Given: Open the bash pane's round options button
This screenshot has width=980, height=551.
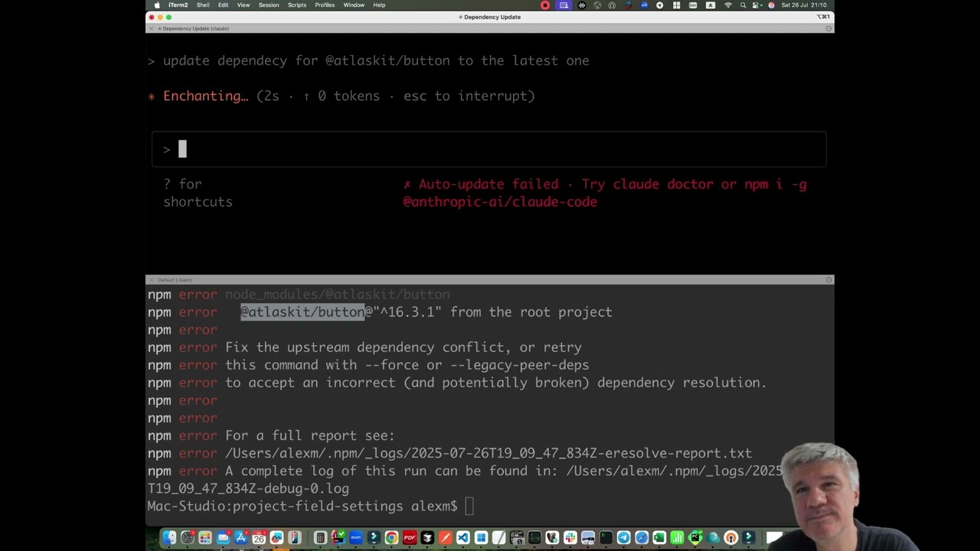Looking at the screenshot, I should [828, 280].
